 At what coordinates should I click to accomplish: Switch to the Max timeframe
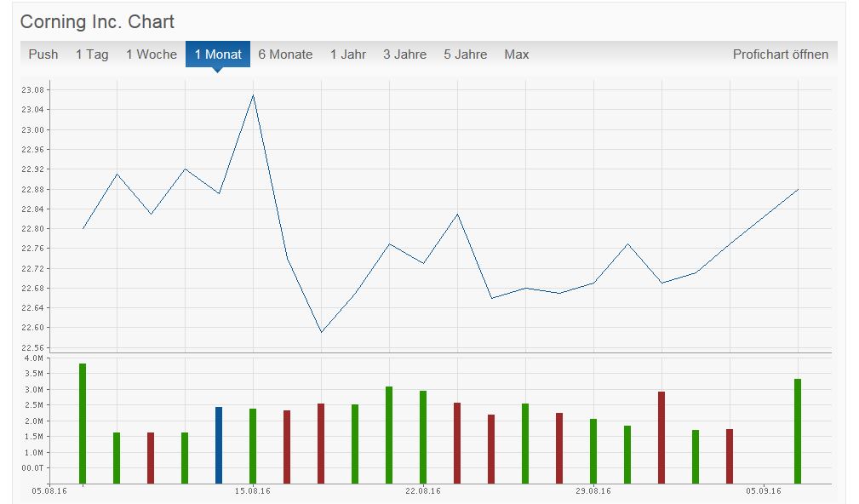[x=517, y=54]
